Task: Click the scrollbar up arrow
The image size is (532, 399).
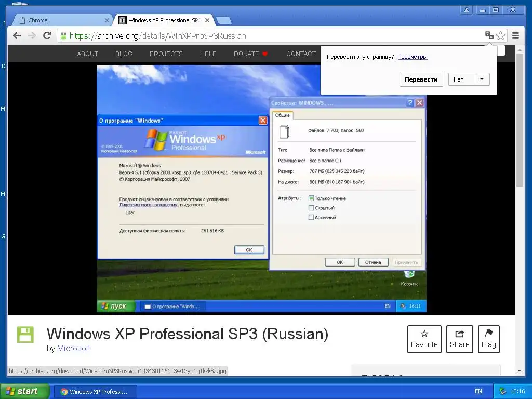Action: click(x=520, y=50)
